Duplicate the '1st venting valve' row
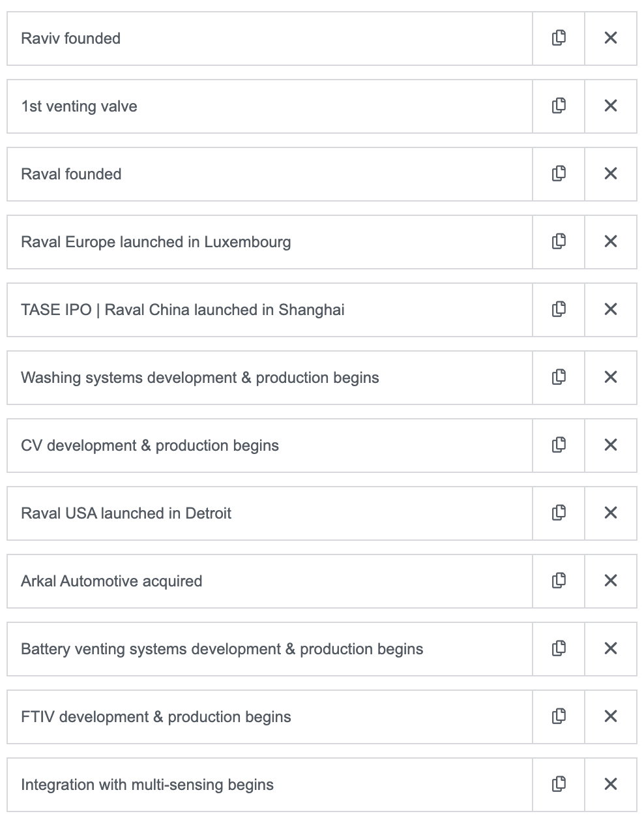 559,106
